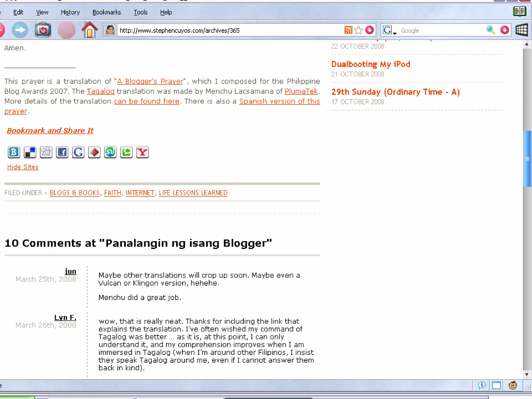
Task: Click the red arrow button beside the search box
Action: pyautogui.click(x=504, y=30)
